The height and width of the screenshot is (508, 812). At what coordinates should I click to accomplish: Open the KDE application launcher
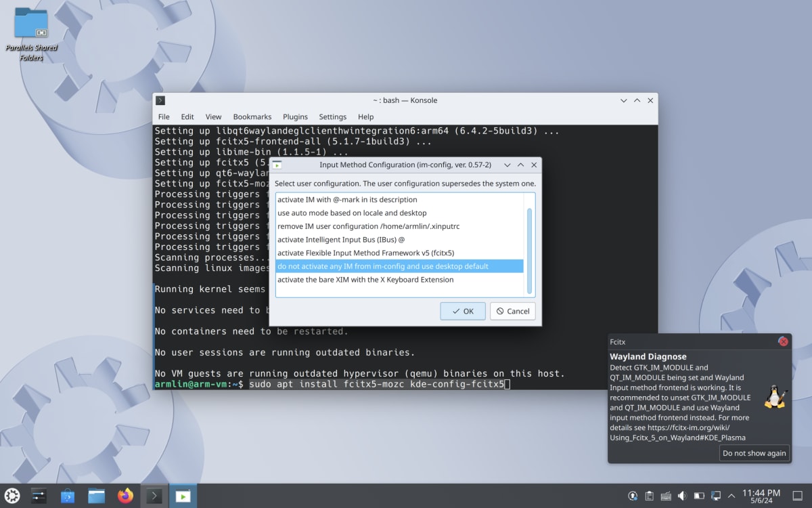point(12,496)
